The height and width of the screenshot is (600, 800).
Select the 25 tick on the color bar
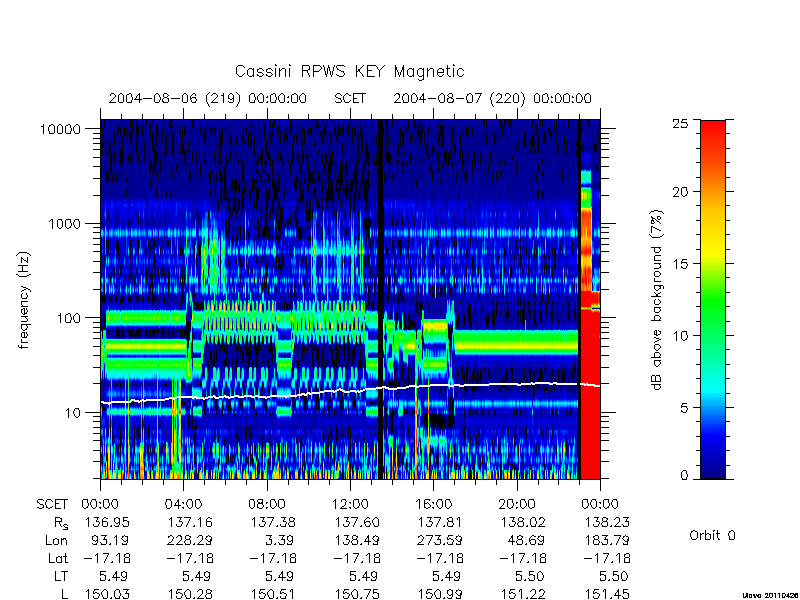pos(680,123)
